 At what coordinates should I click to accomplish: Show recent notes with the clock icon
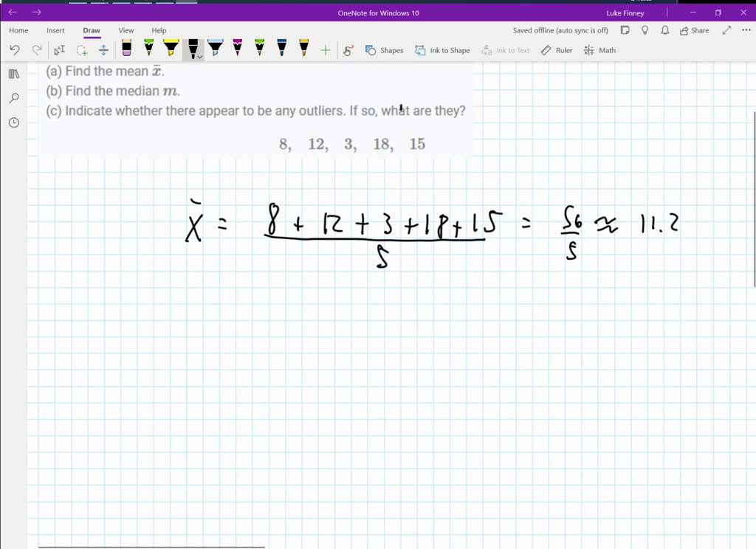(13, 122)
